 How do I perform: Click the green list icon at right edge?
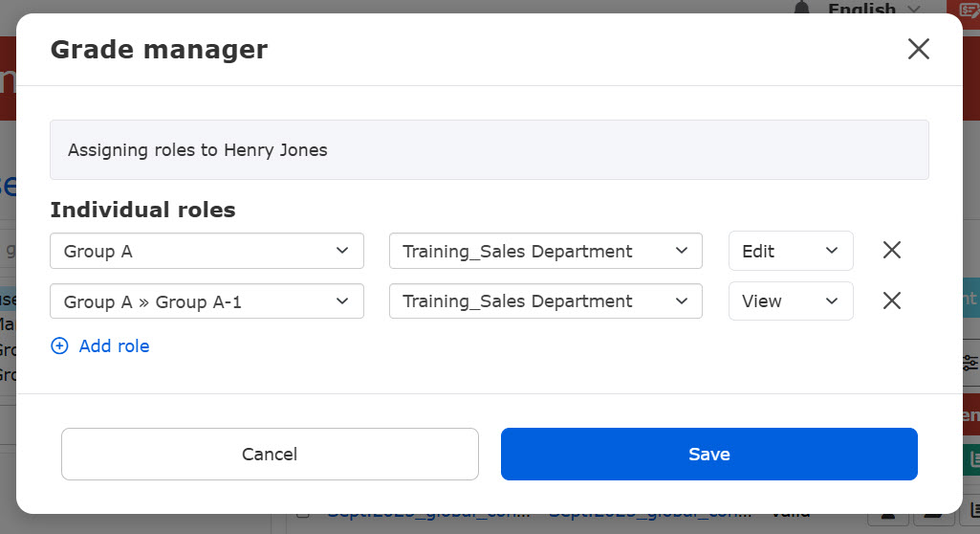point(970,459)
